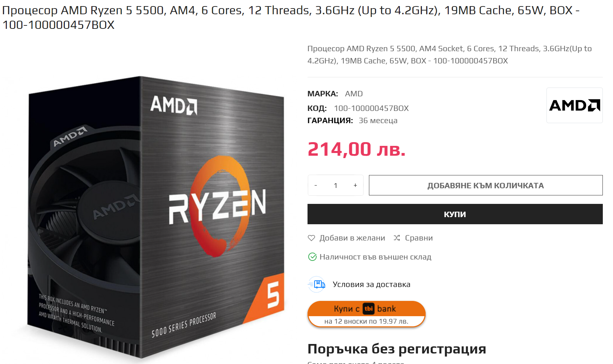Click the green availability checkmark icon
Image resolution: width=613 pixels, height=364 pixels.
pyautogui.click(x=312, y=257)
